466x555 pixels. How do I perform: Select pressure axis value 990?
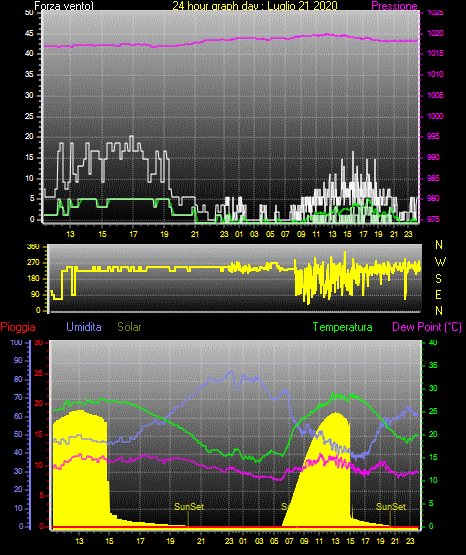433,157
